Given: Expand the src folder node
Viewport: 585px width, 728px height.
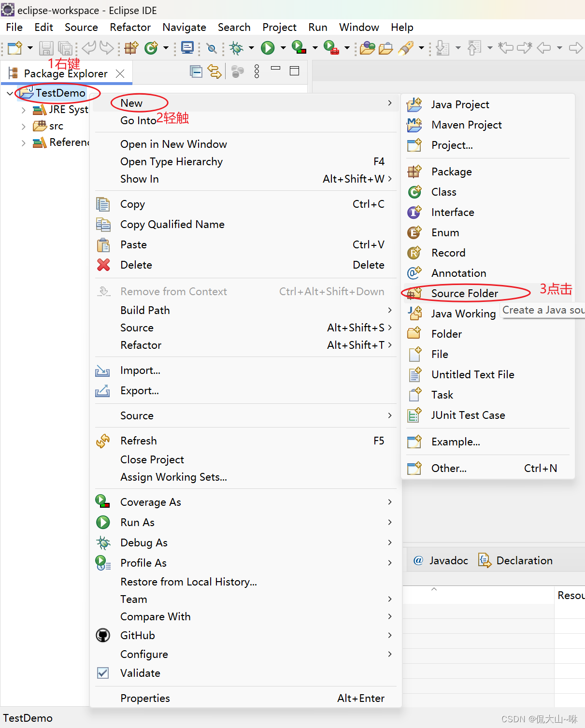Looking at the screenshot, I should (23, 127).
